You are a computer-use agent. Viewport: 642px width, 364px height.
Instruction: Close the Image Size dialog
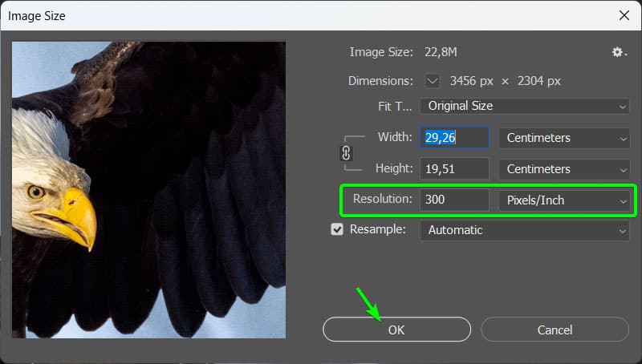tap(624, 15)
